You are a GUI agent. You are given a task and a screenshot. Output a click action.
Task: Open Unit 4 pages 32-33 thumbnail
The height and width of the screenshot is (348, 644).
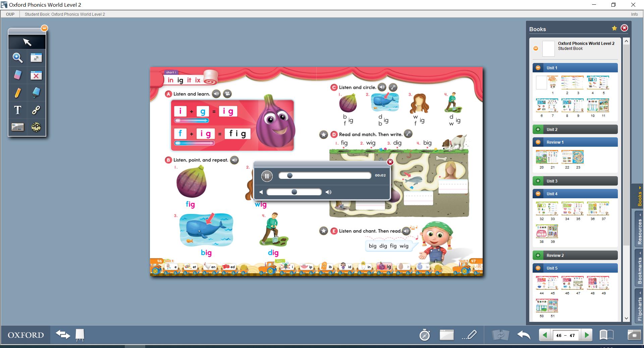[x=547, y=209]
